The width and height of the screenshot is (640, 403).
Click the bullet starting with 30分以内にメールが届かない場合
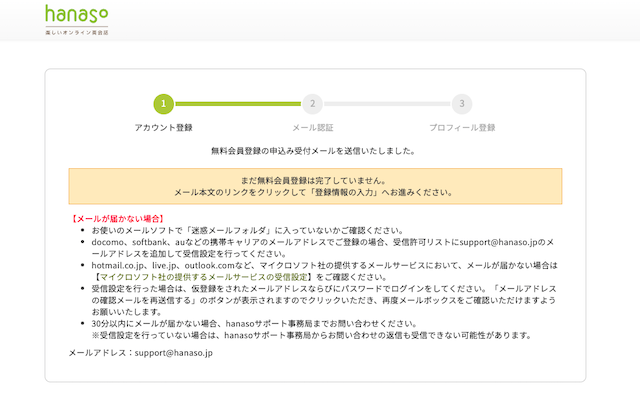pyautogui.click(x=255, y=324)
